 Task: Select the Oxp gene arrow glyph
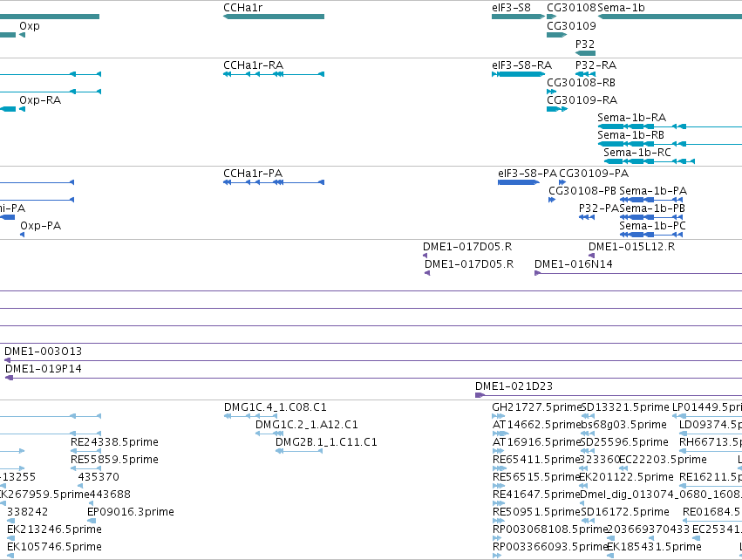pos(23,35)
